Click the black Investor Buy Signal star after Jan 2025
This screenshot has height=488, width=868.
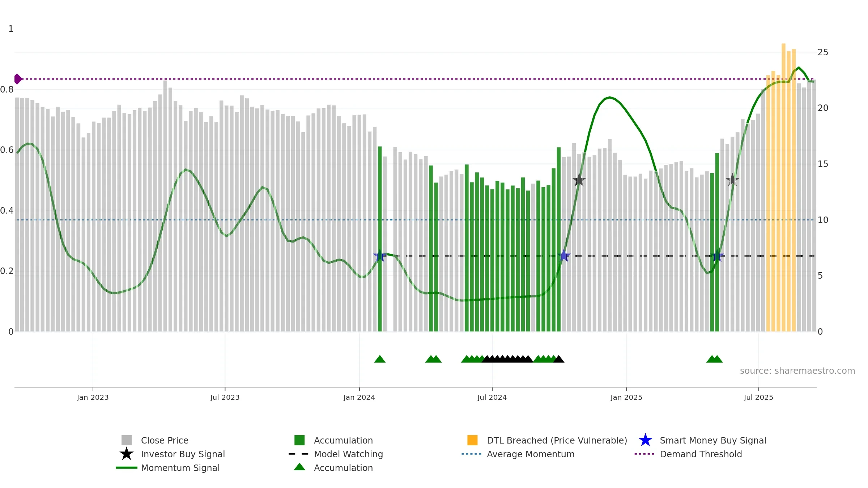click(732, 180)
